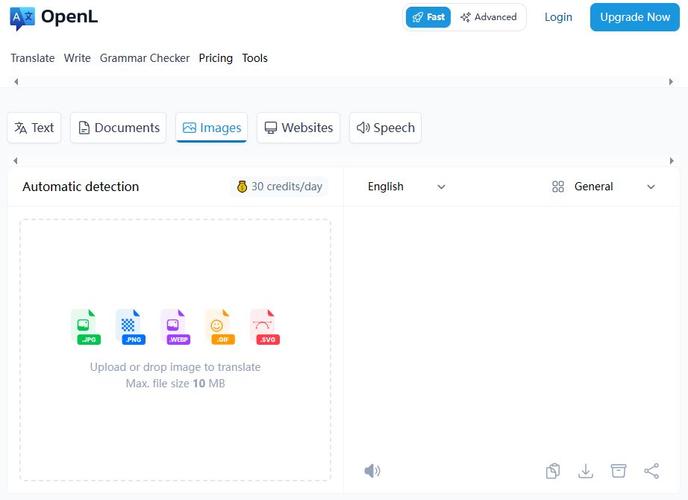Copy translation using the clipboard icon
This screenshot has width=688, height=500.
[553, 471]
